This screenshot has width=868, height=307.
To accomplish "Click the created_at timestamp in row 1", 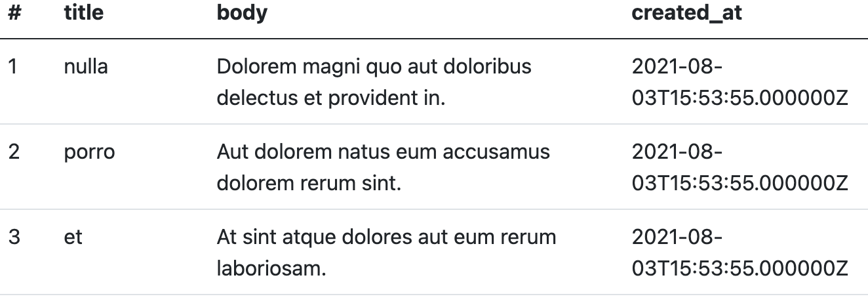I will (740, 83).
